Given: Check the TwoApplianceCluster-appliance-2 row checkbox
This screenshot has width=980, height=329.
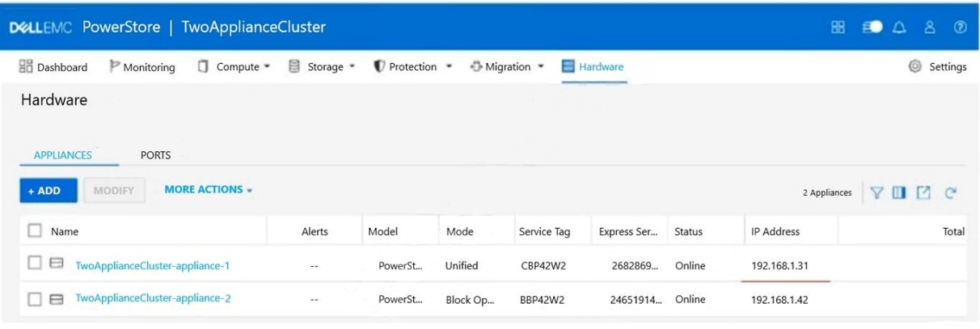Looking at the screenshot, I should pos(36,299).
